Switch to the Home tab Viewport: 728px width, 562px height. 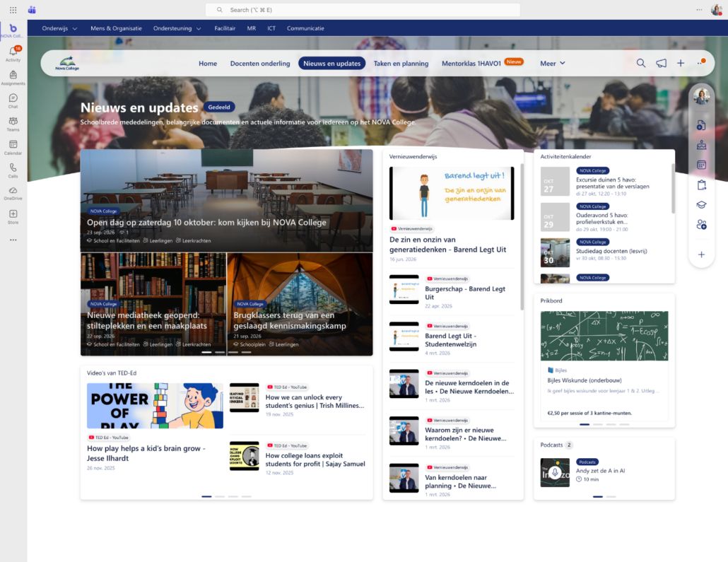[x=208, y=63]
